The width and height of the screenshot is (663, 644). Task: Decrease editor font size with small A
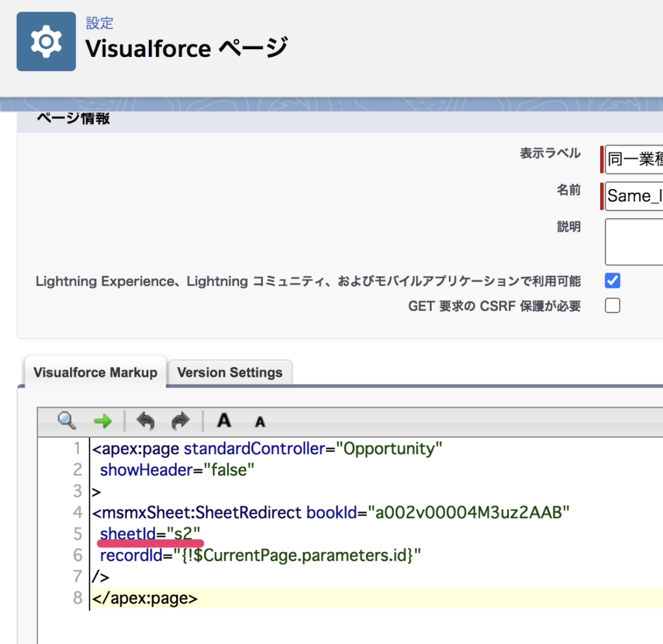click(260, 422)
